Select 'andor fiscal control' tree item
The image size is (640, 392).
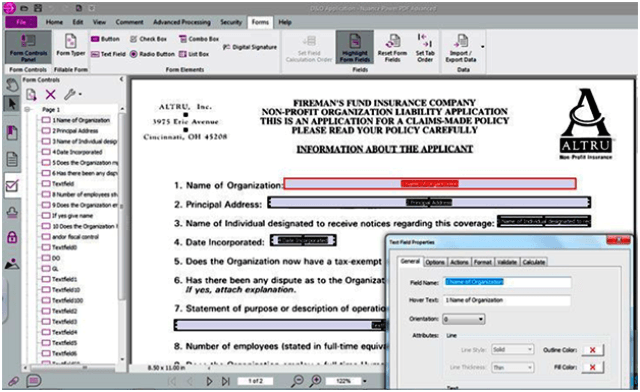tap(70, 237)
